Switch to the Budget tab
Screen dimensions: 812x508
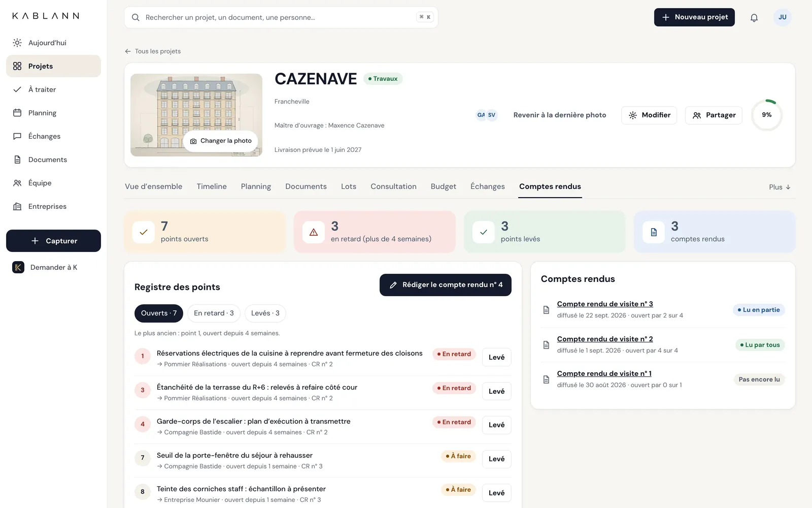[443, 186]
